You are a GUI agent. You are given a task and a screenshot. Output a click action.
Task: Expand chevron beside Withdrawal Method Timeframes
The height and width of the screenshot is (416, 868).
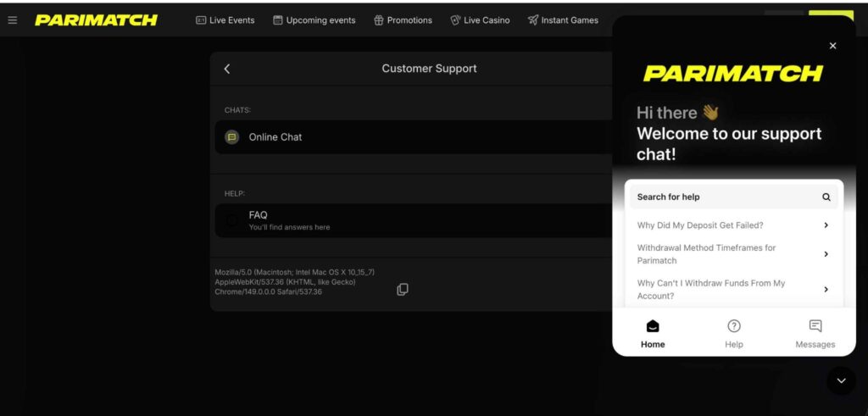826,254
